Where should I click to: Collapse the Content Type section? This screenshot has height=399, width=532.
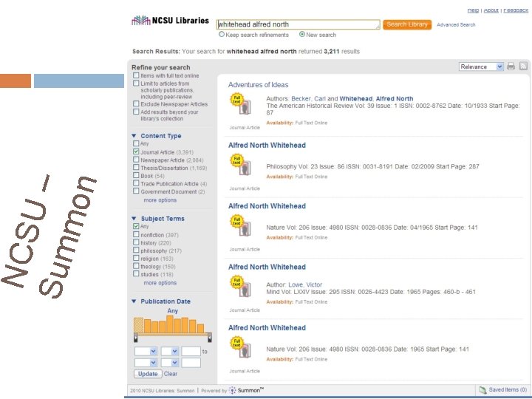pyautogui.click(x=134, y=136)
